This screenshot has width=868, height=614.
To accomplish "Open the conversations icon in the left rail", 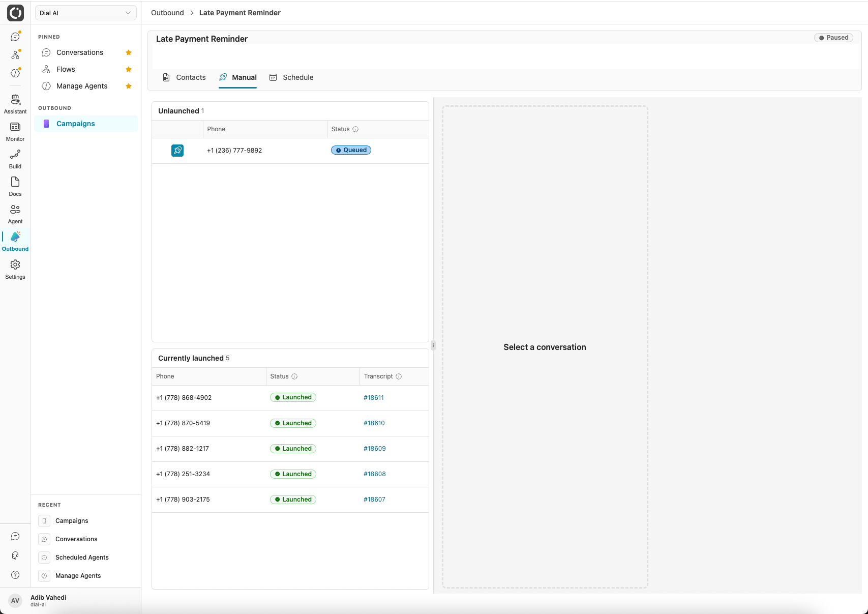I will tap(15, 37).
